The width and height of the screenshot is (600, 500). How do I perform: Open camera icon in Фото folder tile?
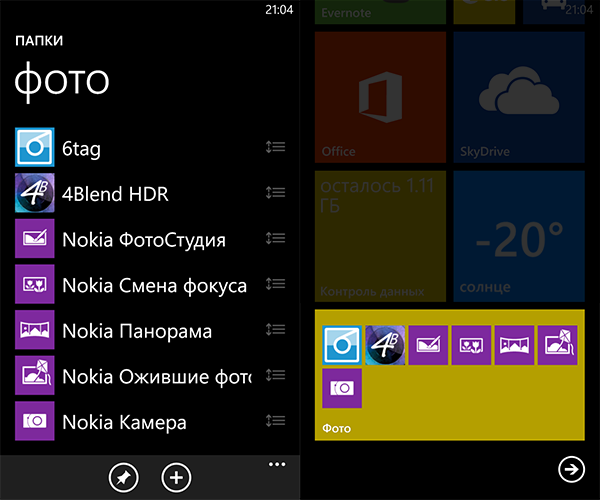[342, 388]
